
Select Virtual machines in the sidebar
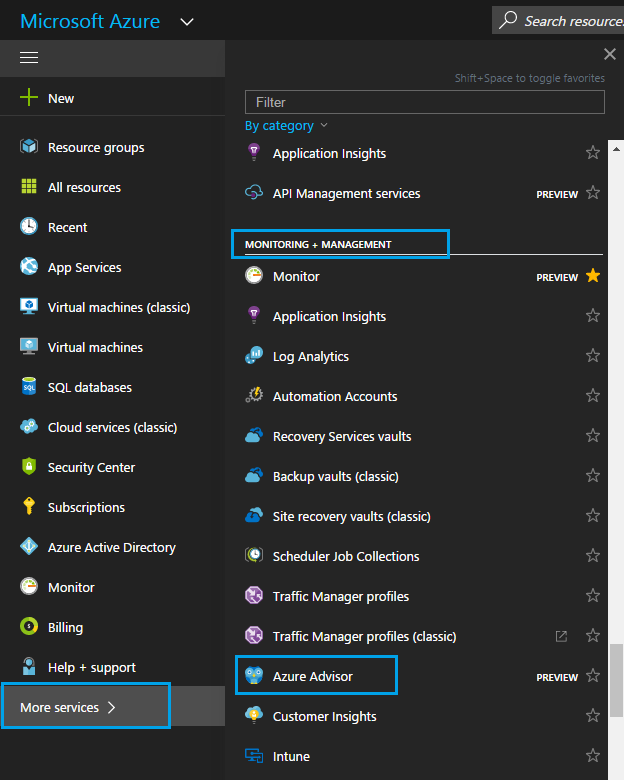click(x=95, y=347)
